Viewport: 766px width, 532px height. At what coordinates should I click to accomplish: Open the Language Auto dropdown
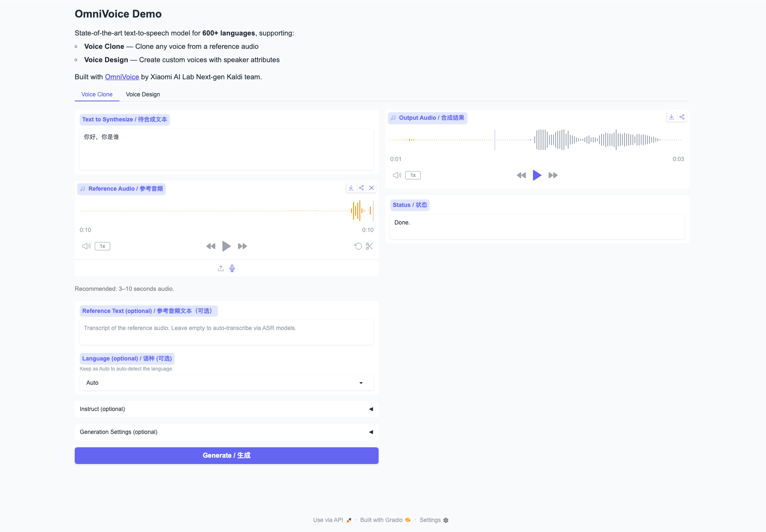point(226,383)
